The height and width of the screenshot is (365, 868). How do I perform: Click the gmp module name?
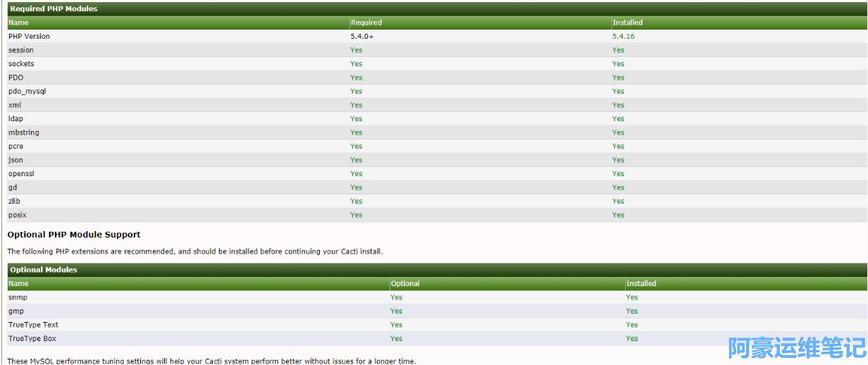(x=17, y=311)
